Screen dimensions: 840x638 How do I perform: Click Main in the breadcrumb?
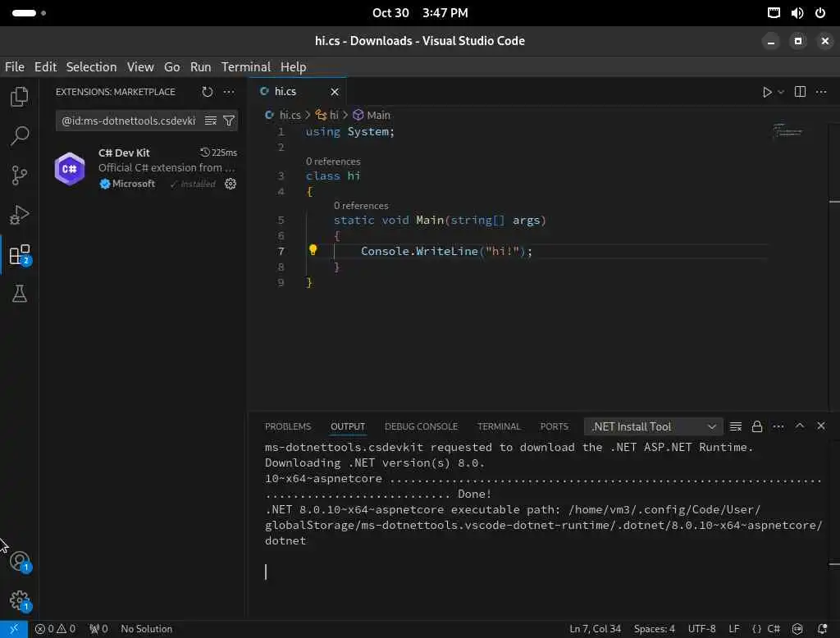378,115
